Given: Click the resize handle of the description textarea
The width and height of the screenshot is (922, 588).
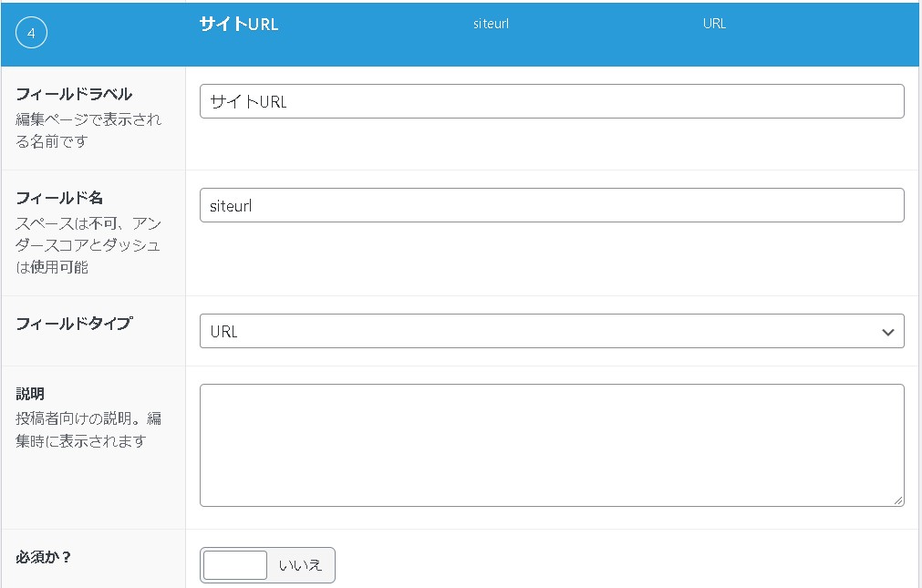Looking at the screenshot, I should pos(898,500).
